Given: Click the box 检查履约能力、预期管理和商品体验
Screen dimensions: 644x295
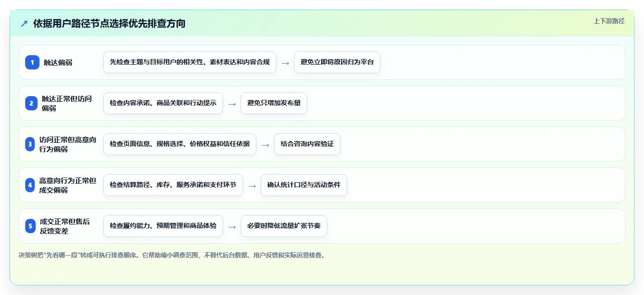Looking at the screenshot, I should click(x=163, y=226).
